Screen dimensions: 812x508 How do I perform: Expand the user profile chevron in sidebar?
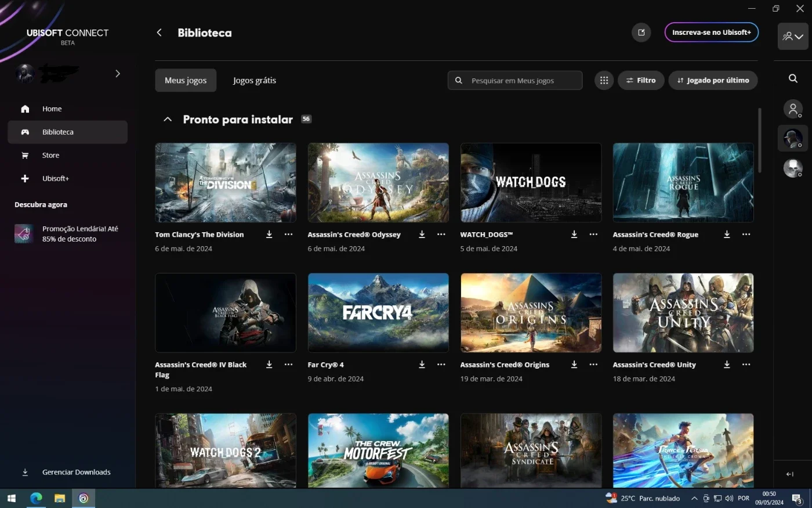click(x=118, y=74)
